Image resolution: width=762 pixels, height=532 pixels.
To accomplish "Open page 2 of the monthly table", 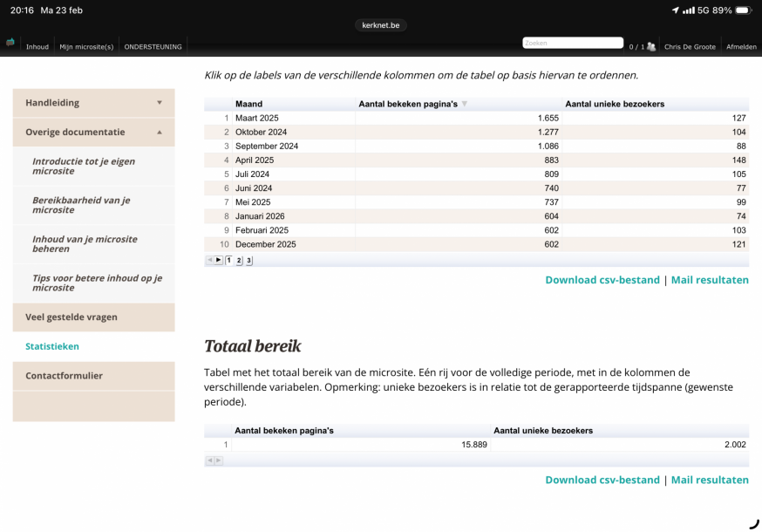I will click(x=239, y=260).
